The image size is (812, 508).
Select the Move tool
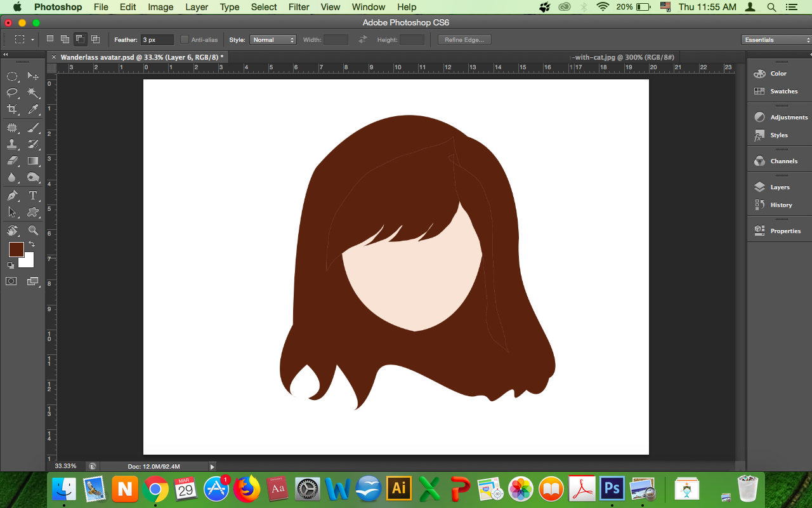[x=34, y=76]
